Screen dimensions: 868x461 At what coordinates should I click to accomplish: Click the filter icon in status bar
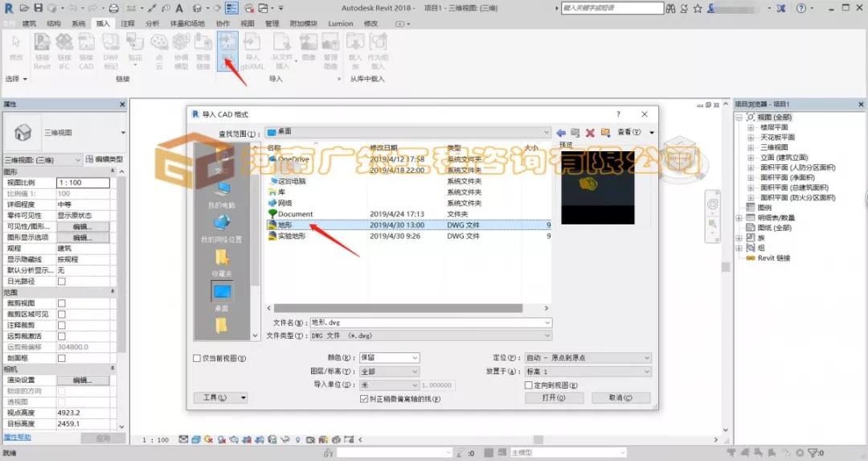point(813,453)
